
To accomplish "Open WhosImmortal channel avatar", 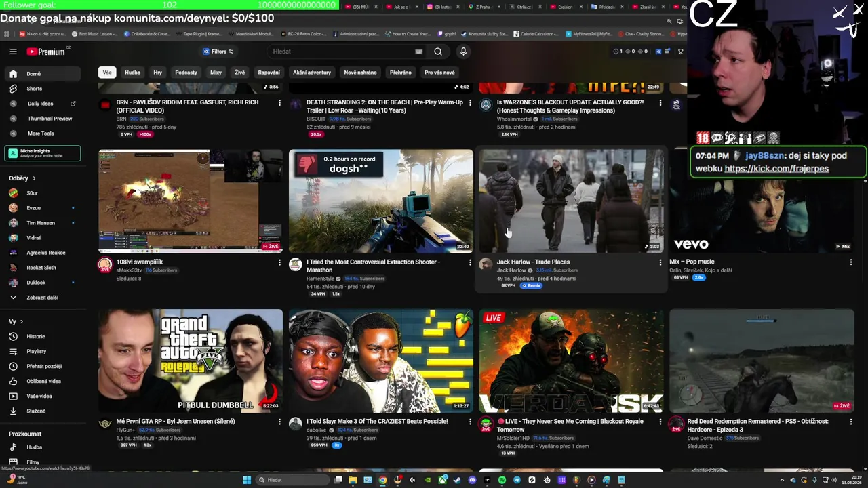I will [486, 105].
